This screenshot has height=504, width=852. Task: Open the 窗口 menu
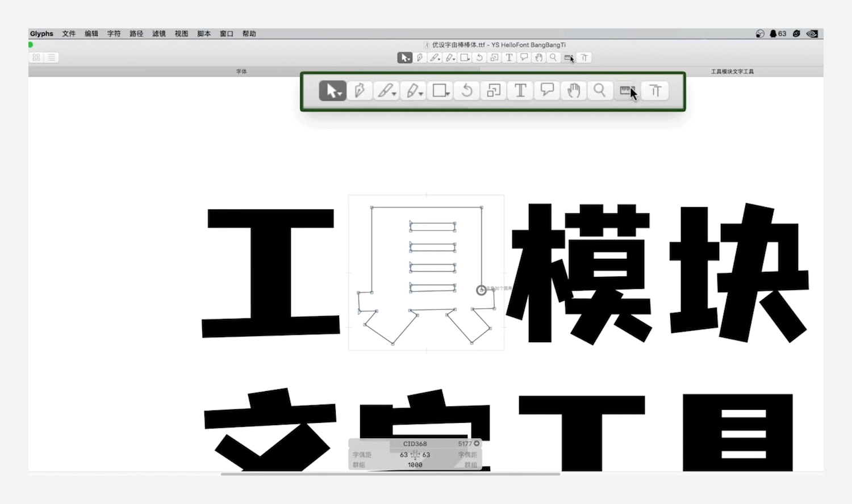pyautogui.click(x=227, y=33)
